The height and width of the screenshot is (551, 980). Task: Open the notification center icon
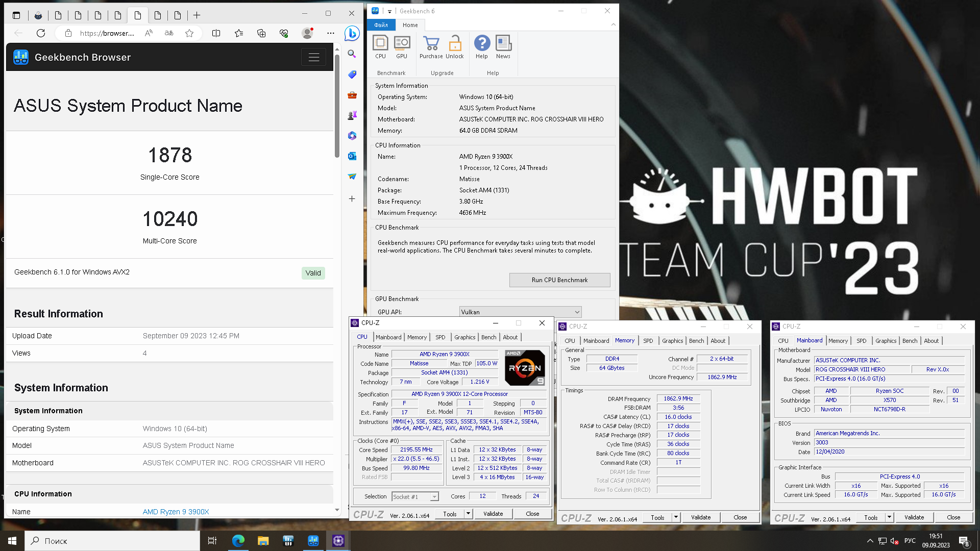964,541
